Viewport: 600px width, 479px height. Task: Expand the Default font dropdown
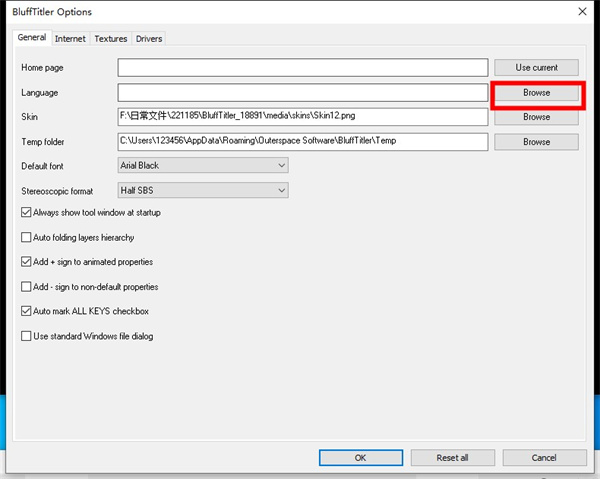point(203,166)
